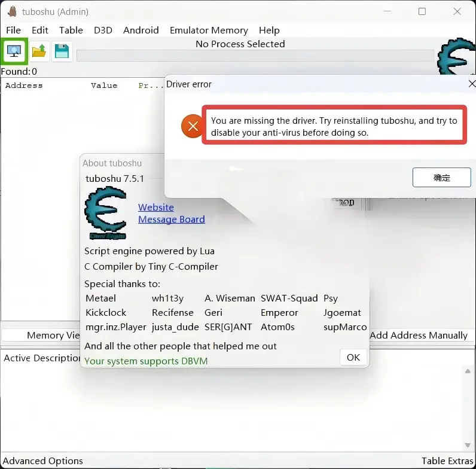Click the save floppy disk icon

pyautogui.click(x=62, y=51)
